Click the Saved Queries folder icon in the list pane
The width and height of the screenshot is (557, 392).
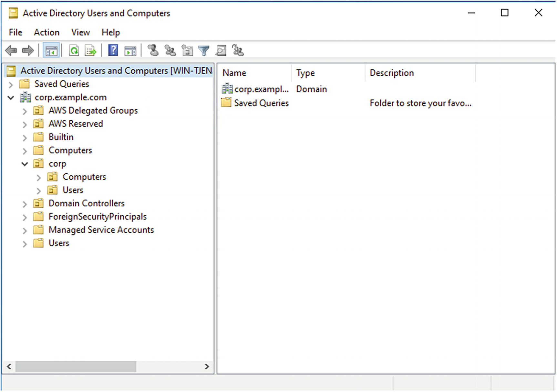[226, 102]
